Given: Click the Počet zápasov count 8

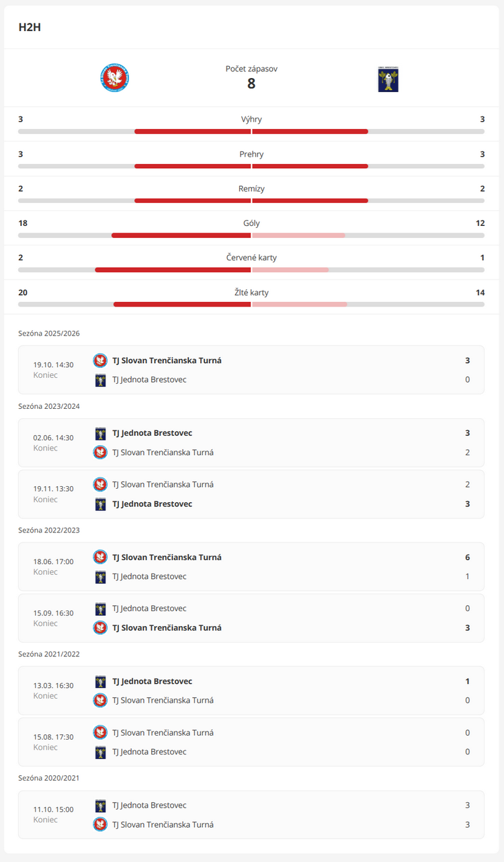Looking at the screenshot, I should [251, 84].
